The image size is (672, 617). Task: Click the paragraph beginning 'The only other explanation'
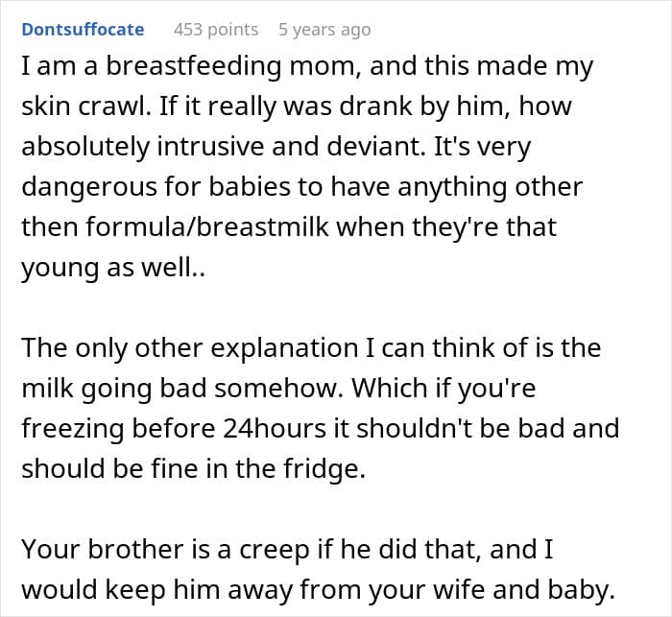(321, 408)
